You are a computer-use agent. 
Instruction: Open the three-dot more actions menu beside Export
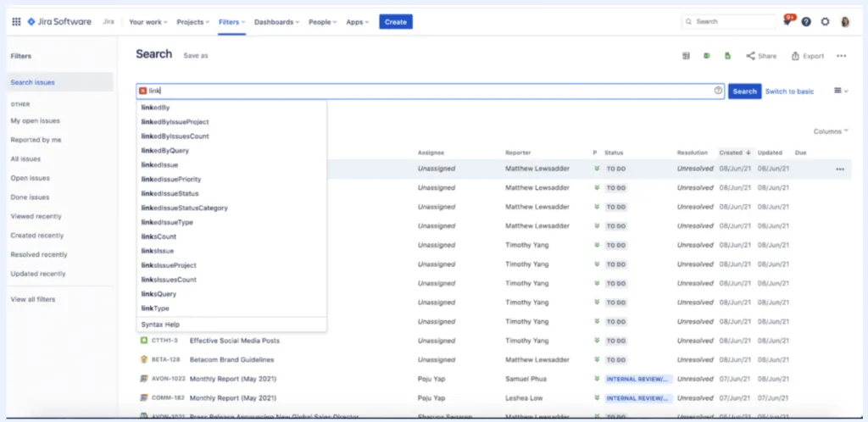[x=841, y=56]
